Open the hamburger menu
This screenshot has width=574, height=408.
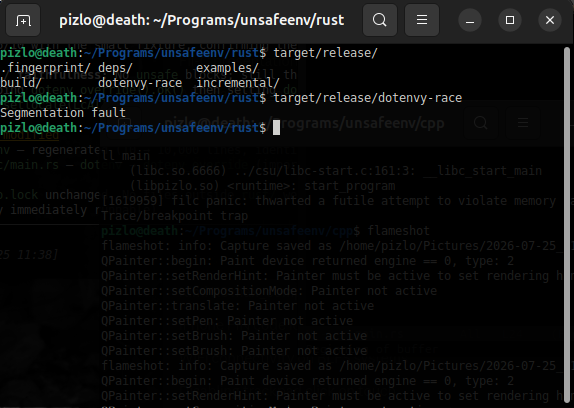point(422,20)
